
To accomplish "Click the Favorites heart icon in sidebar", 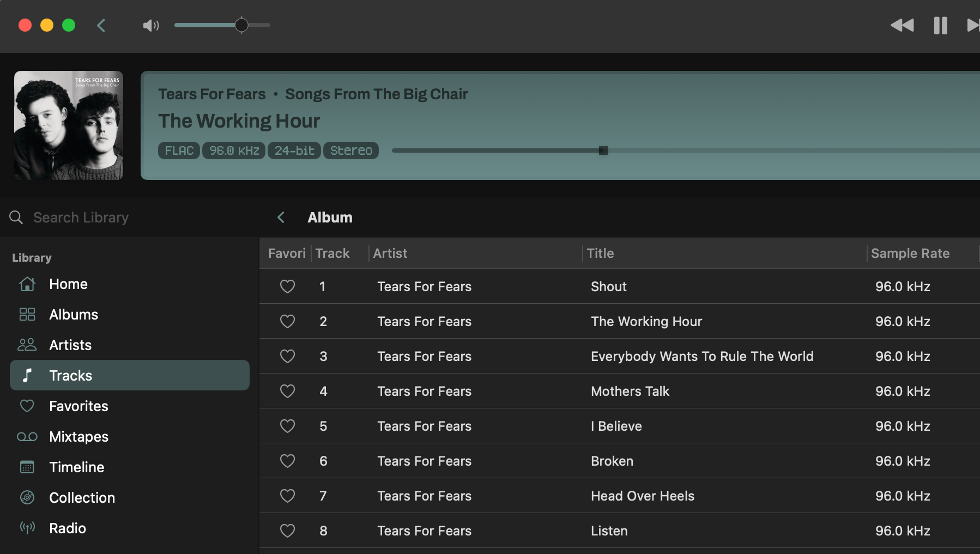I will point(27,406).
